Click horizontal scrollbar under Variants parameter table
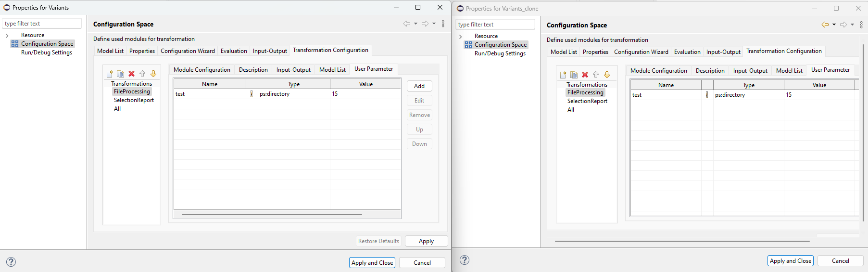Screen dimensions: 868x272 coord(272,214)
